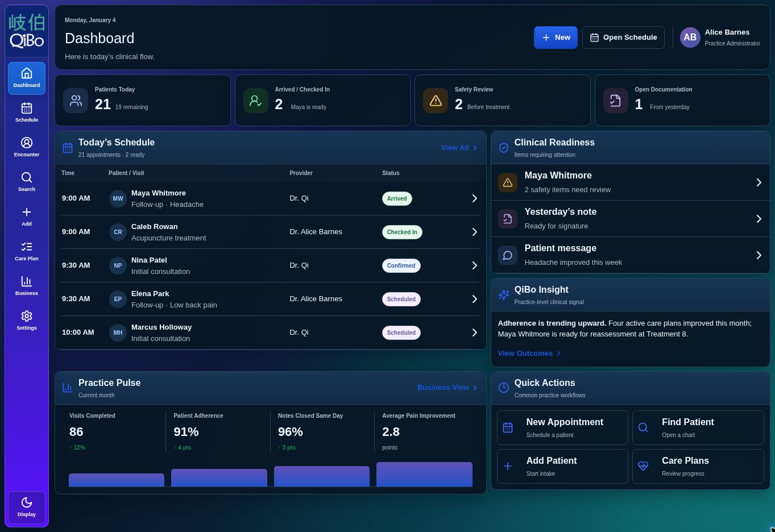775x532 pixels.
Task: Click the Open Schedule button
Action: [623, 38]
